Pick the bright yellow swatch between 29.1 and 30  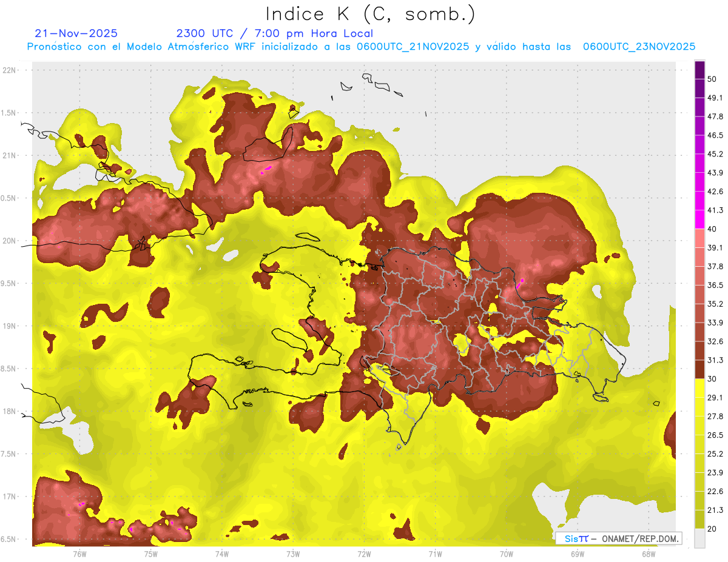[x=699, y=389]
